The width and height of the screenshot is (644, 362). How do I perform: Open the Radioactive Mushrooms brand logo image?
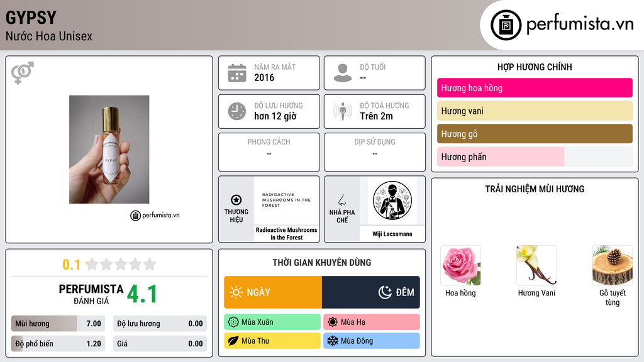pyautogui.click(x=287, y=200)
